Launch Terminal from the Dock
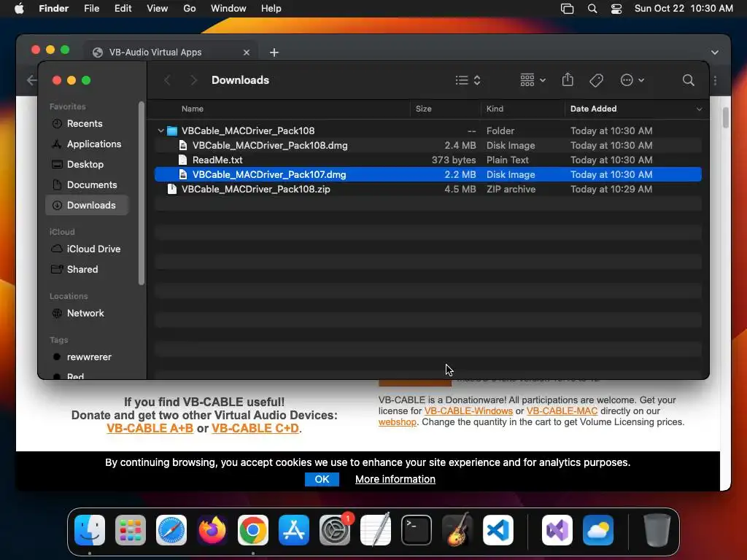Screen dimensions: 747x560 point(417,530)
